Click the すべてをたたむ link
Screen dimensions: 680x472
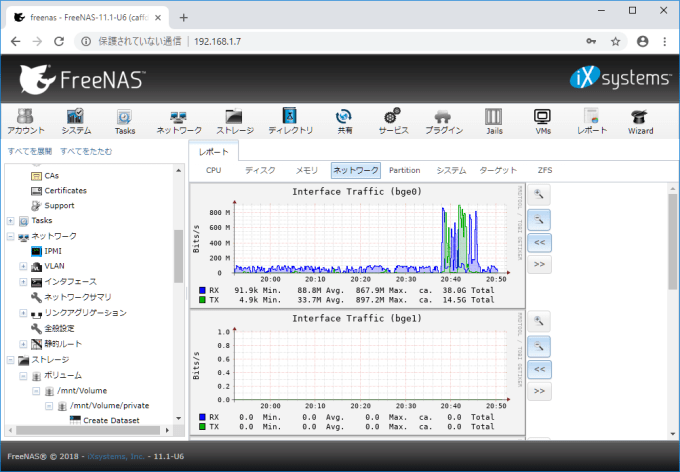click(86, 151)
